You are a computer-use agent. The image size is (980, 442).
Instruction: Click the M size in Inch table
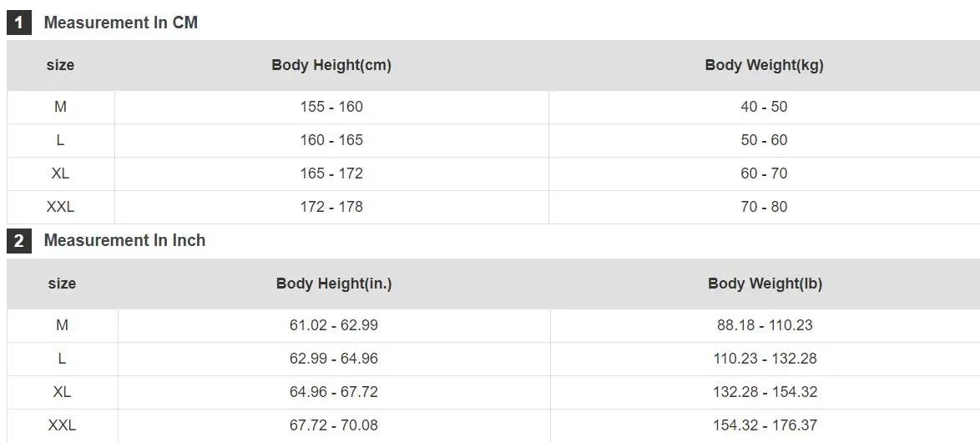pyautogui.click(x=62, y=325)
